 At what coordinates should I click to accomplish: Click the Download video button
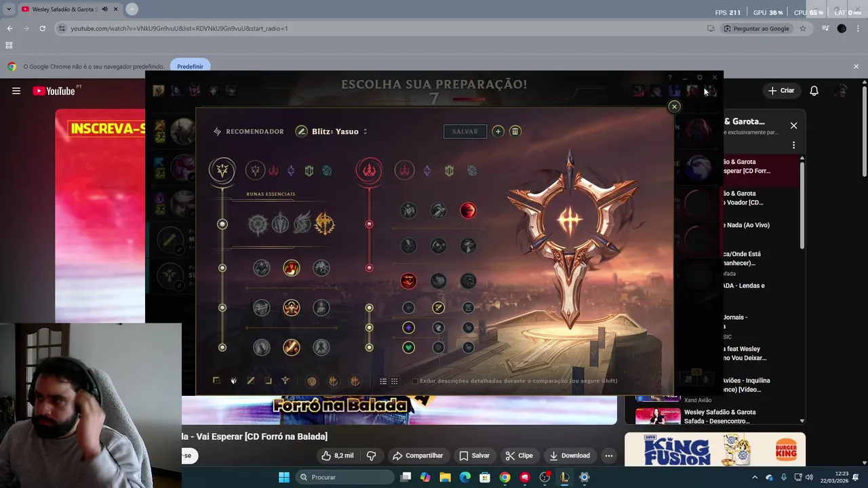point(570,455)
